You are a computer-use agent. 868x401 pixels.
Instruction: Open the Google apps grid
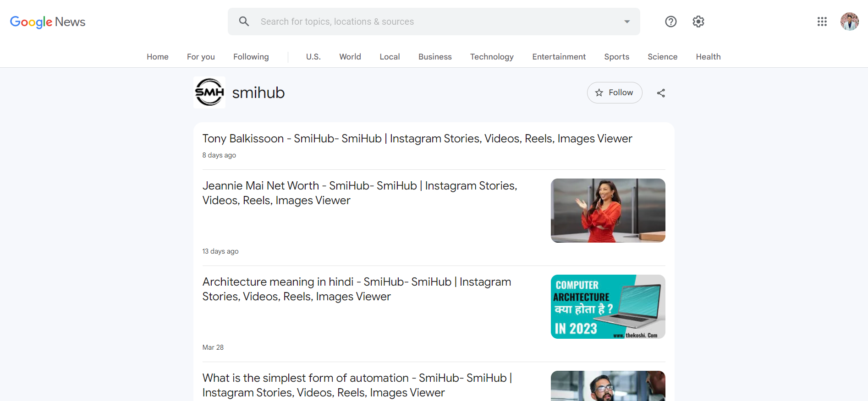click(x=822, y=22)
